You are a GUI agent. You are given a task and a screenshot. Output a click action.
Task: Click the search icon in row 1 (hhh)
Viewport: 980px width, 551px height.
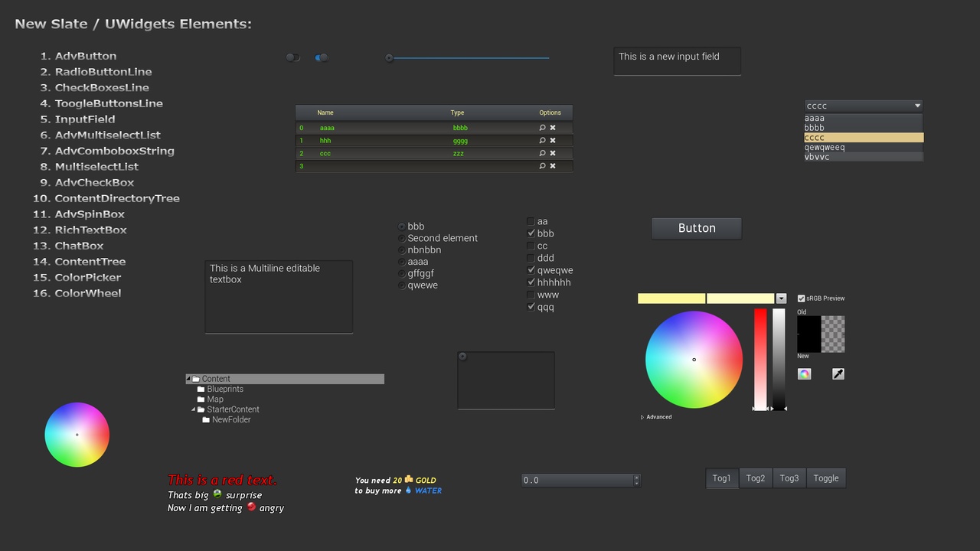click(x=542, y=141)
